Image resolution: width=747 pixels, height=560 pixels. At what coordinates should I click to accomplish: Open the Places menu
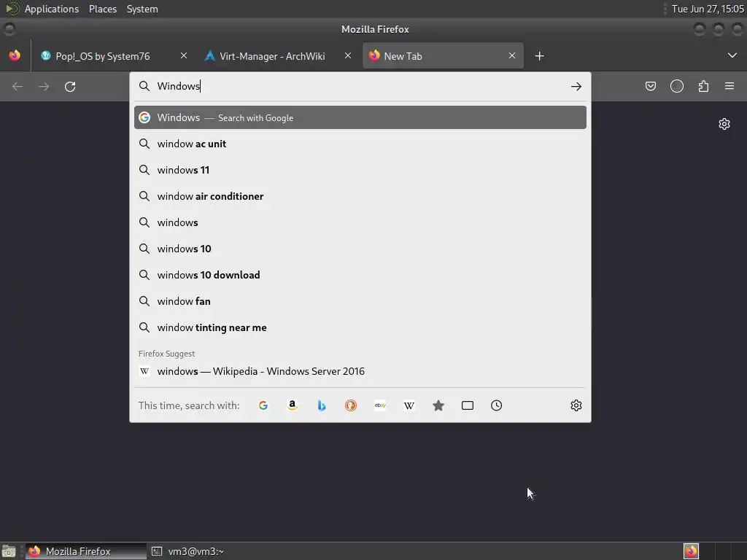pos(103,9)
